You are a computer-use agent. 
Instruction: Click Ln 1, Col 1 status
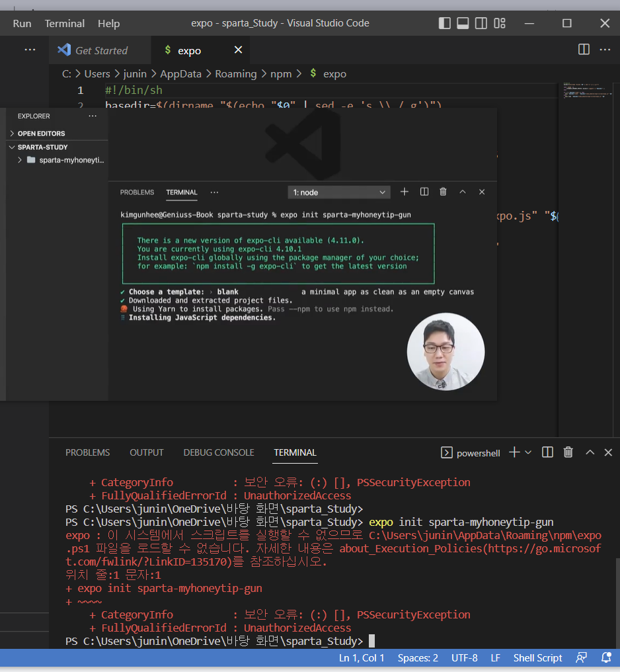(x=362, y=658)
